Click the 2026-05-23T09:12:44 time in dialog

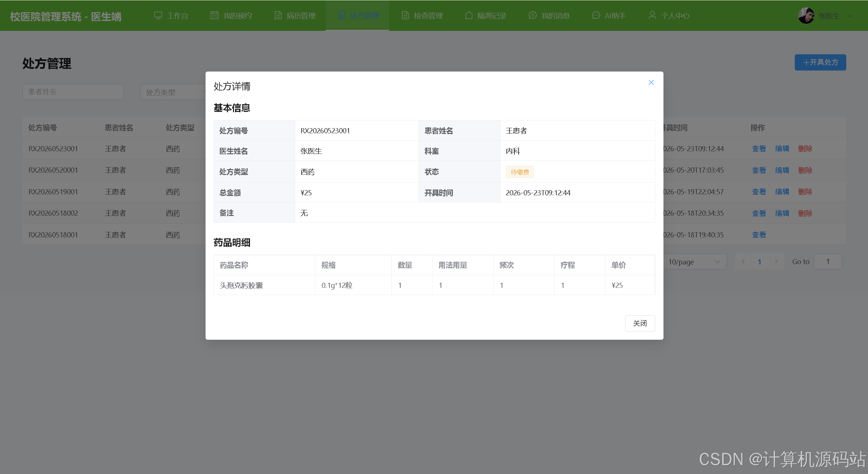coord(538,193)
